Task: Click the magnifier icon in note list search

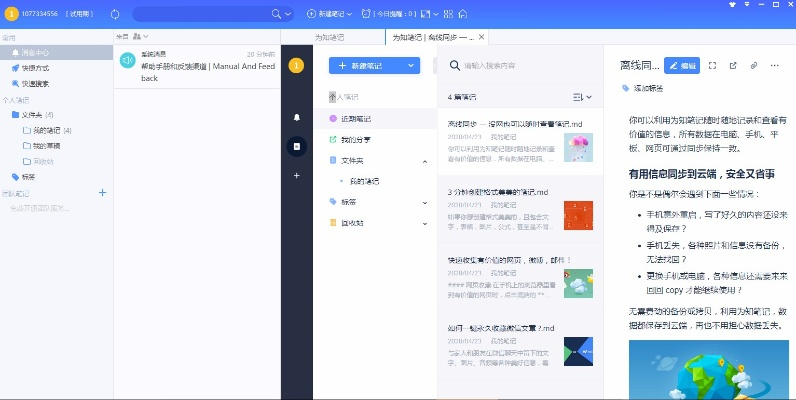Action: pyautogui.click(x=455, y=65)
